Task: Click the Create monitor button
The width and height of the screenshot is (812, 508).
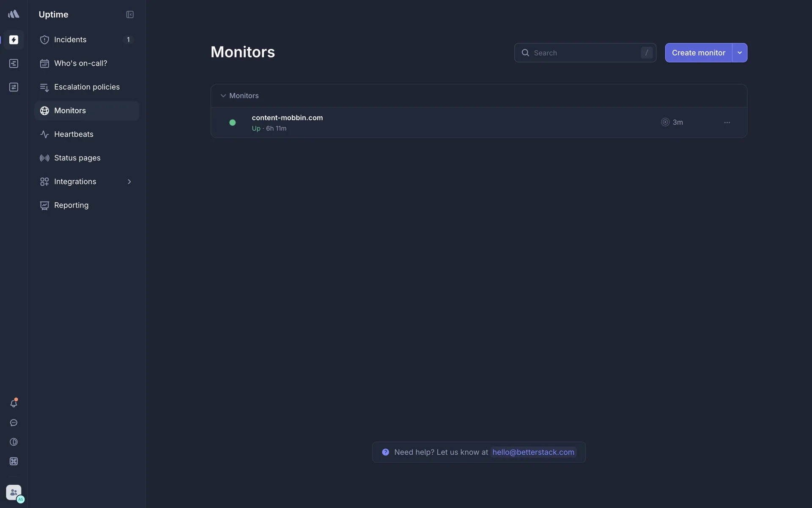Action: coord(698,53)
